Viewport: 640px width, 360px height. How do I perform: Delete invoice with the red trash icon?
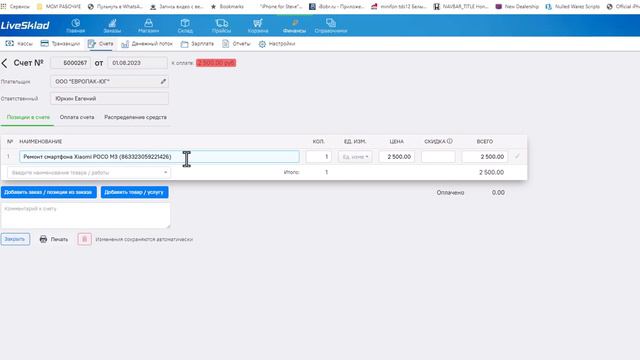point(84,239)
